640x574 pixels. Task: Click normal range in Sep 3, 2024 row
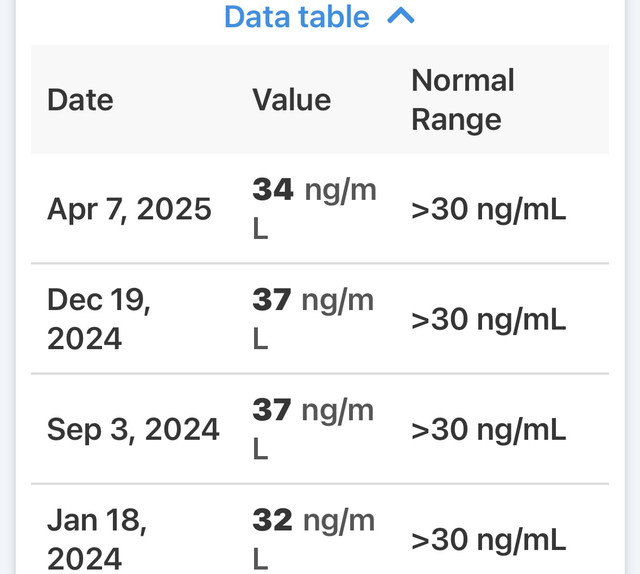pyautogui.click(x=489, y=430)
